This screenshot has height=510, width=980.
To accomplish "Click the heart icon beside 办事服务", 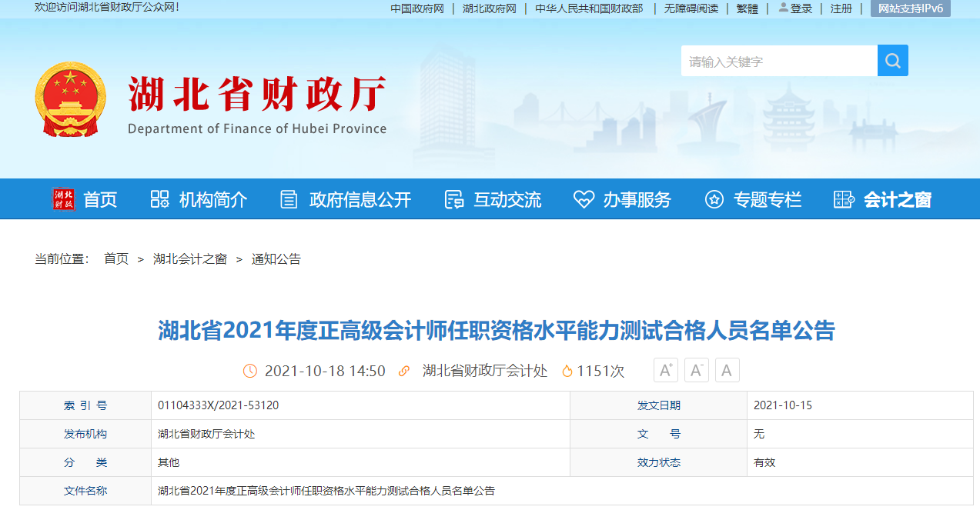I will click(x=584, y=198).
